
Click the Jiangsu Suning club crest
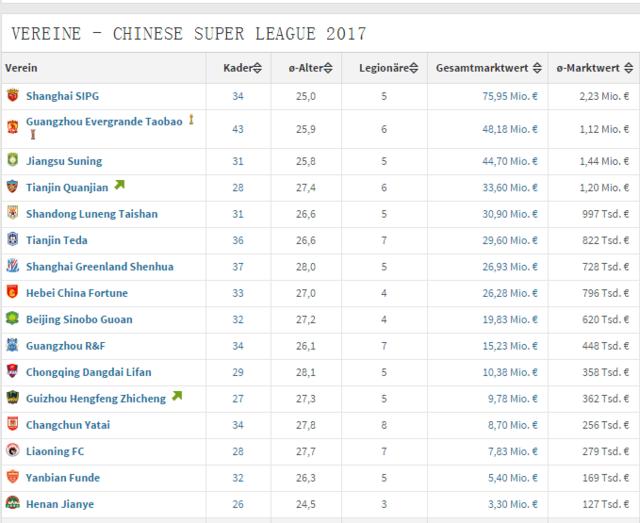(13, 160)
